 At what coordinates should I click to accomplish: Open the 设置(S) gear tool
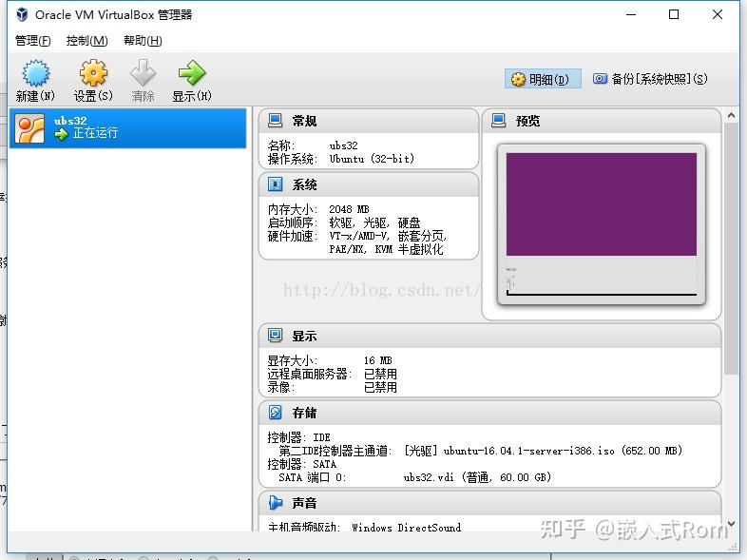93,81
